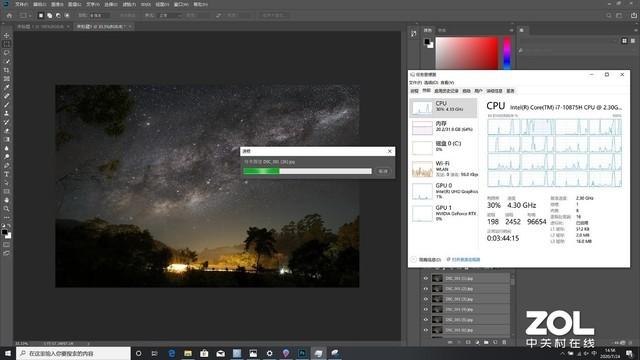The width and height of the screenshot is (640, 360).
Task: Click the delete layer trash icon
Action: (x=504, y=342)
